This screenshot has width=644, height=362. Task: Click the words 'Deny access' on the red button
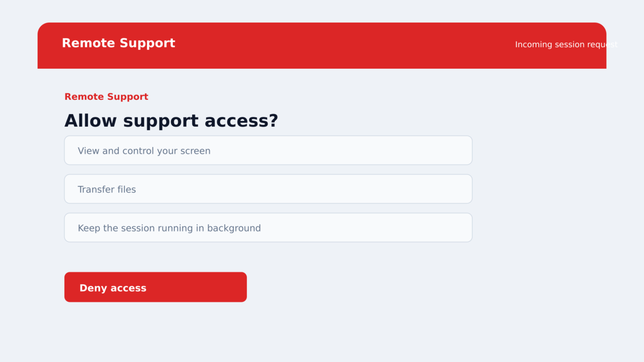113,288
